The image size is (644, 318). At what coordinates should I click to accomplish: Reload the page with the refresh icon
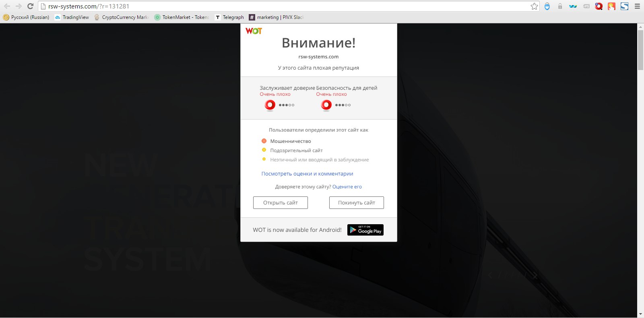[x=30, y=6]
